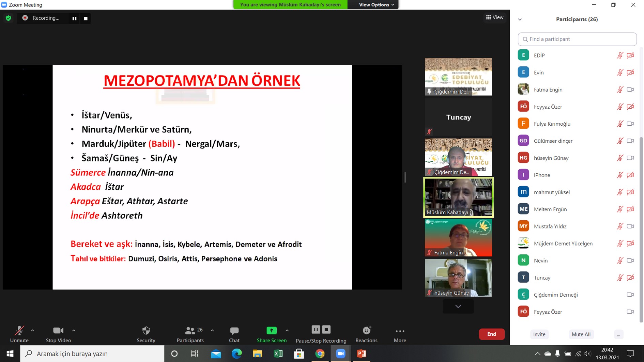Click the green encryption shield icon
Viewport: 644px width, 362px height.
tap(9, 18)
